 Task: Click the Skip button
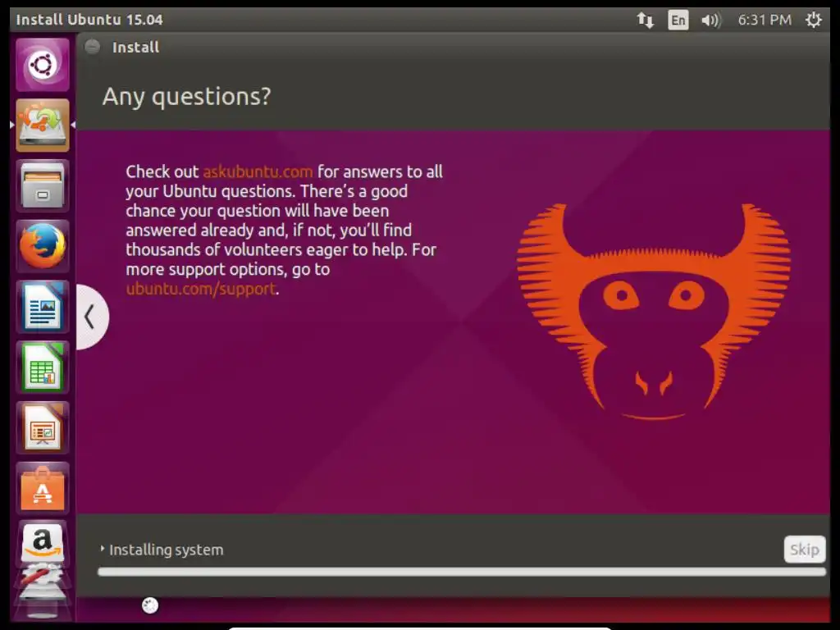pyautogui.click(x=804, y=549)
